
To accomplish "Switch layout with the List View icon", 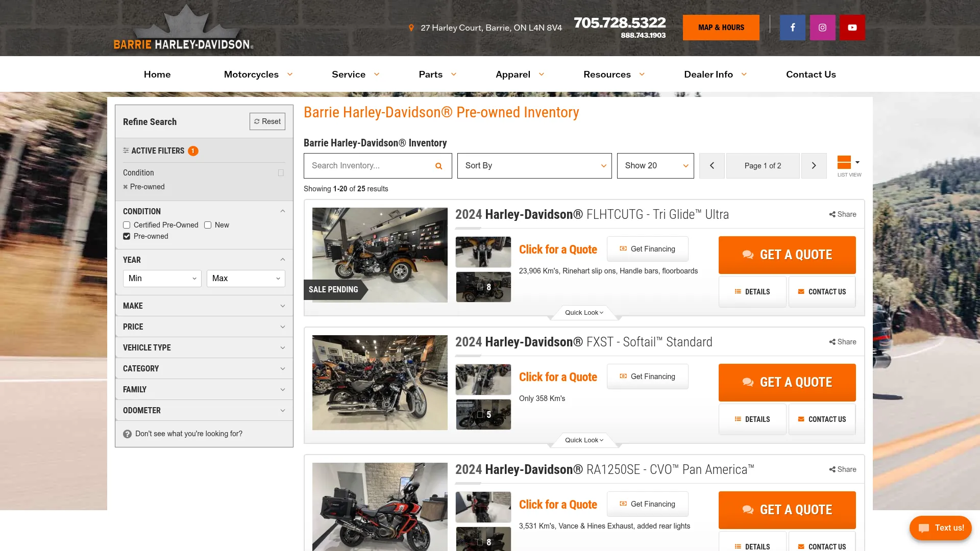I will pyautogui.click(x=849, y=166).
